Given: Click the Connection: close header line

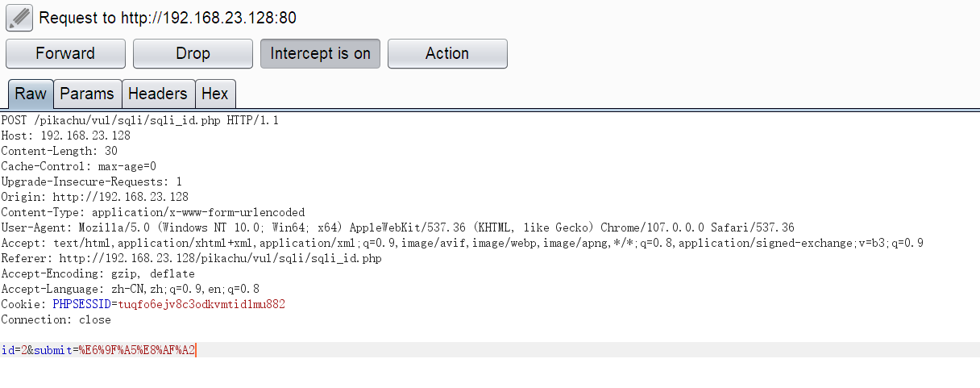Looking at the screenshot, I should 56,319.
